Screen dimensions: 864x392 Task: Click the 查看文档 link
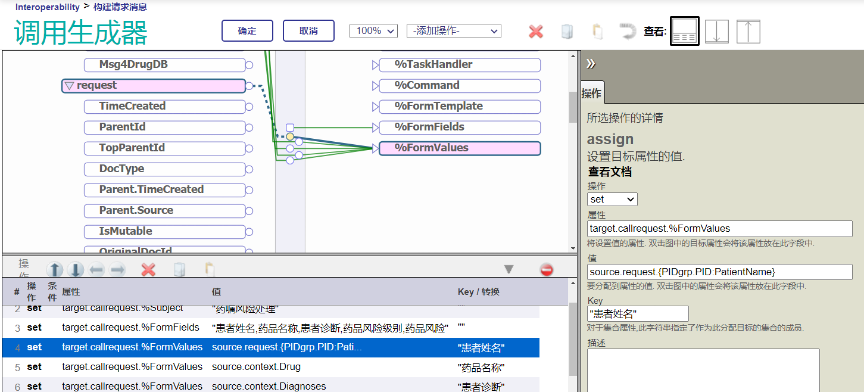tap(610, 171)
